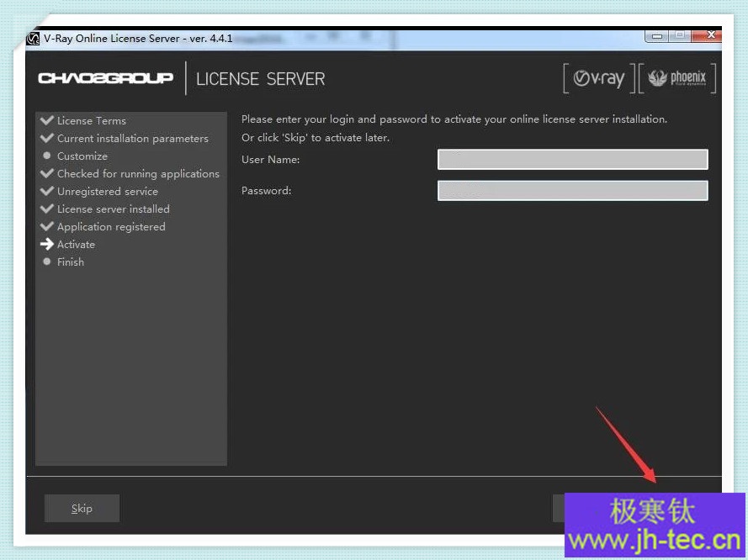Viewport: 748px width, 560px height.
Task: Select the "License Terms" step
Action: coord(92,120)
